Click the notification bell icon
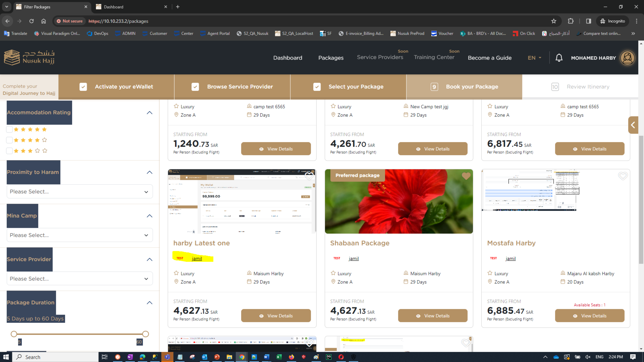 click(559, 58)
